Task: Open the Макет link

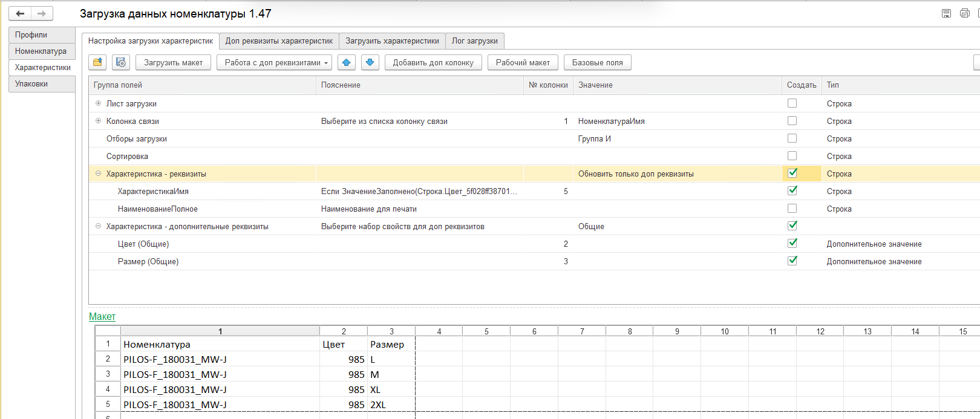Action: (102, 316)
